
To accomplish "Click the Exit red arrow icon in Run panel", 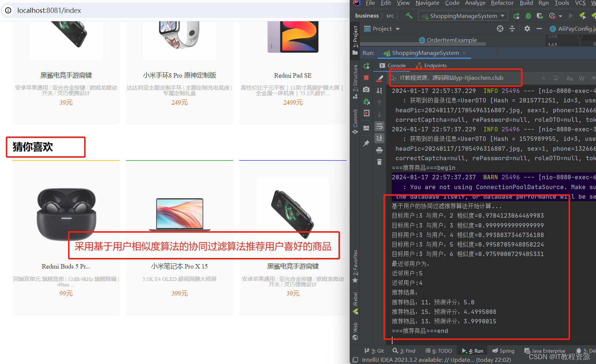I will 366,113.
